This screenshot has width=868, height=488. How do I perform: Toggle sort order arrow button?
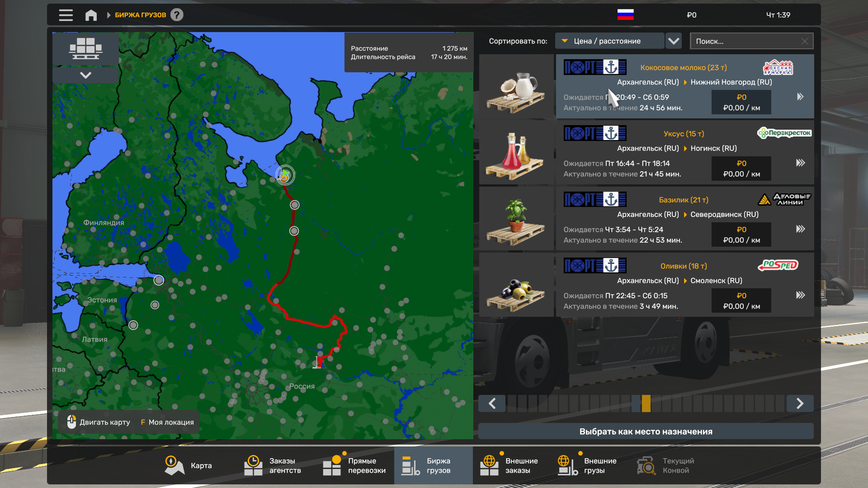(x=674, y=41)
